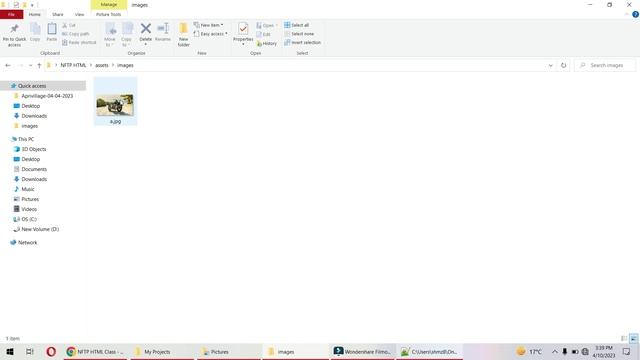Image resolution: width=640 pixels, height=360 pixels.
Task: Switch to Wondershare Filmora taskbar item
Action: pos(363,351)
